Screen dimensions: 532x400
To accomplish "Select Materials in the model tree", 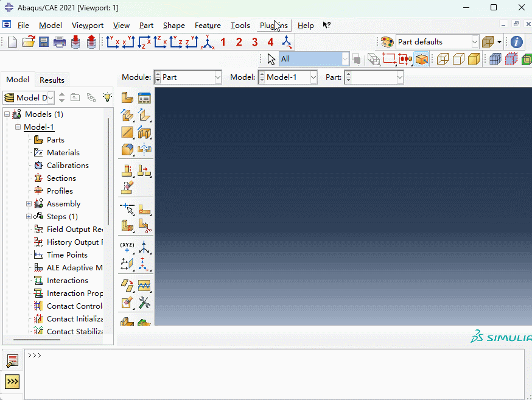I will point(63,153).
